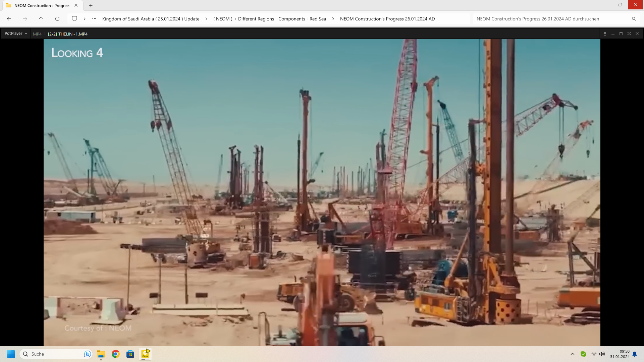Click the video frame to pause playback

(x=322, y=192)
